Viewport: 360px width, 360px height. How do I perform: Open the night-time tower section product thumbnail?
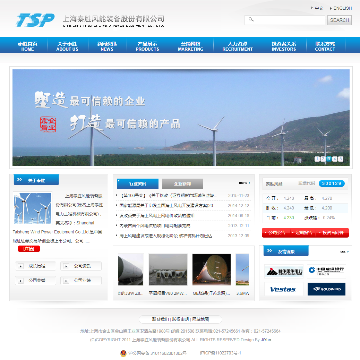pos(211,269)
